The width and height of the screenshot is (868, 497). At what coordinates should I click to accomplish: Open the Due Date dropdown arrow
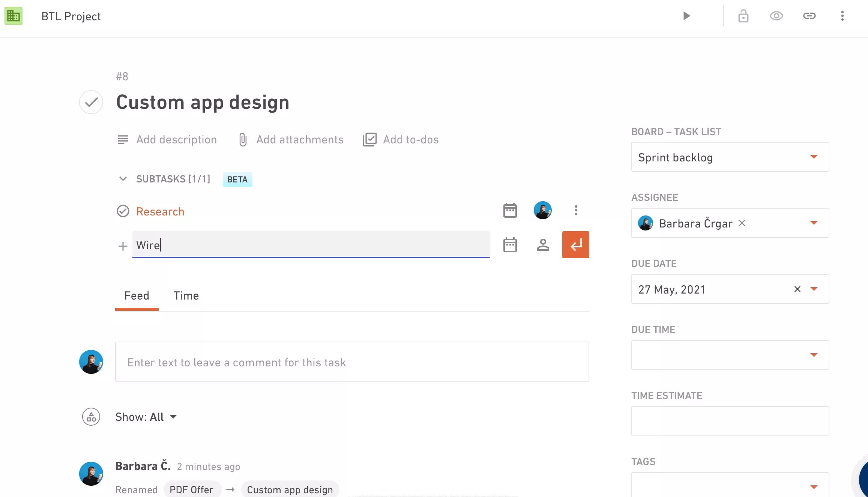(814, 289)
